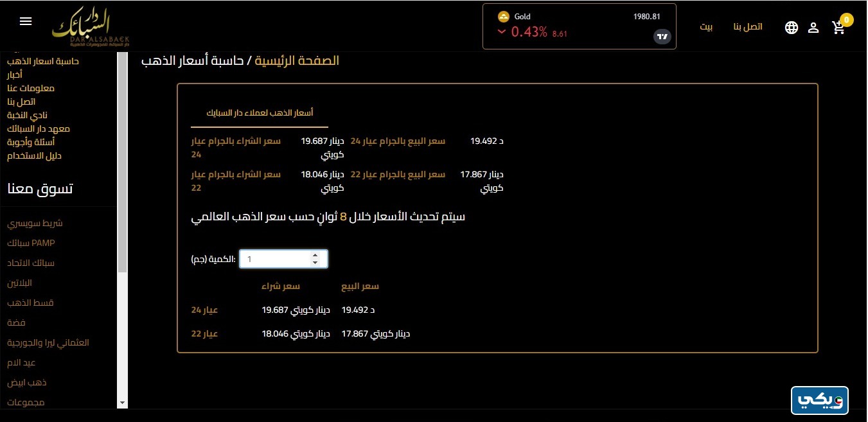
Task: Open اتصل بنا in the top navigation
Action: 748,27
